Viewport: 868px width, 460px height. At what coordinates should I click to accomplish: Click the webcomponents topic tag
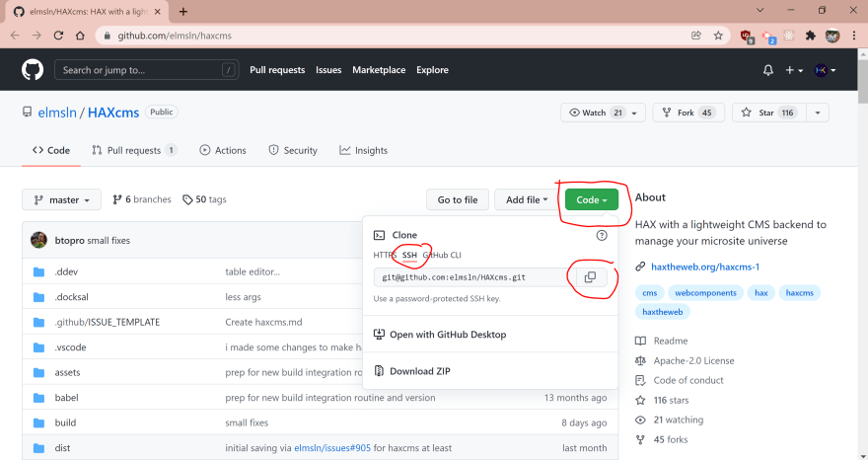pyautogui.click(x=705, y=292)
